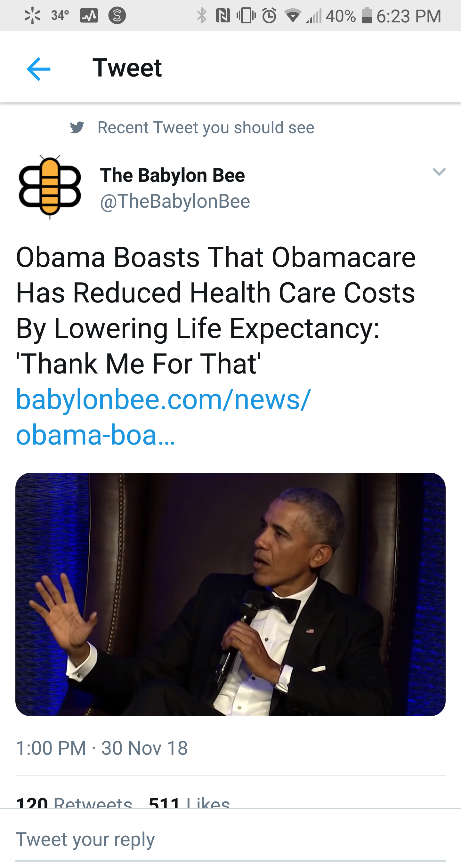Screen dimensions: 461x868
Task: View the 511 Likes list
Action: click(190, 803)
